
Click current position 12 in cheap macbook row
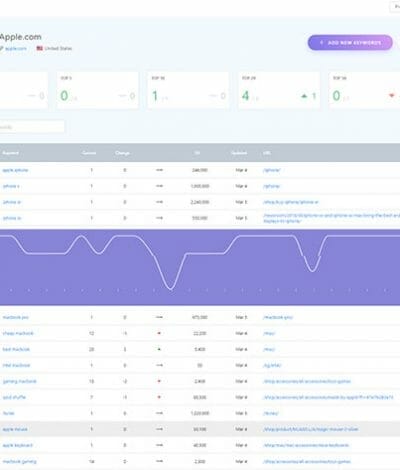[91, 333]
